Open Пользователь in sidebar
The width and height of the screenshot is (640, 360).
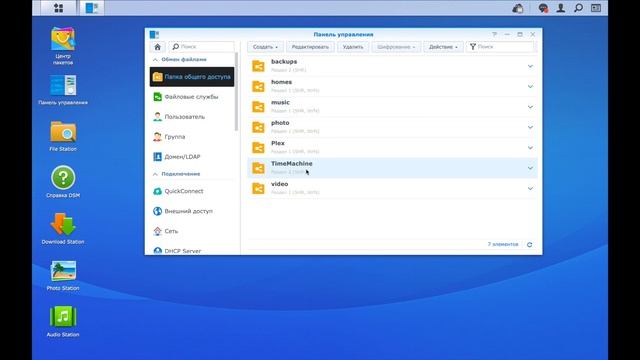(x=192, y=117)
